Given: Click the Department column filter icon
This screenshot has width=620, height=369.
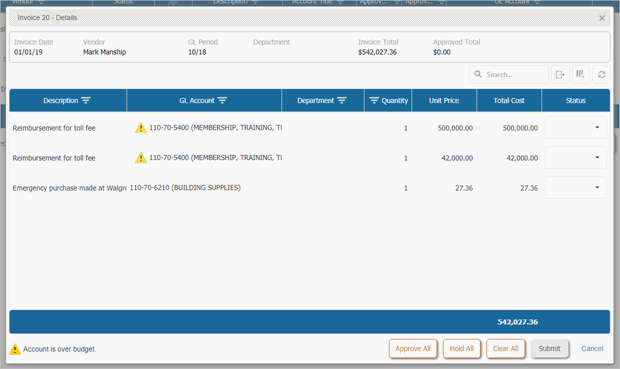Looking at the screenshot, I should click(x=342, y=100).
